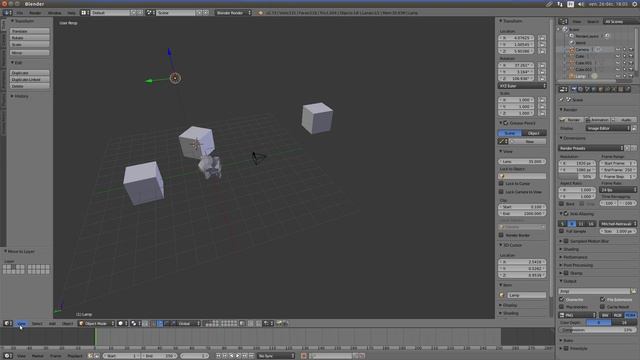Open the File menu
640x360 pixels.
click(19, 13)
